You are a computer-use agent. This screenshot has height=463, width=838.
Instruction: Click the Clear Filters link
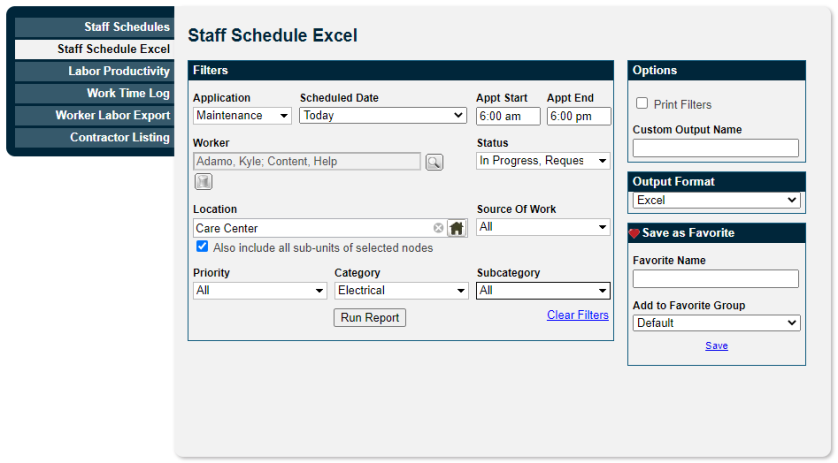coord(578,315)
